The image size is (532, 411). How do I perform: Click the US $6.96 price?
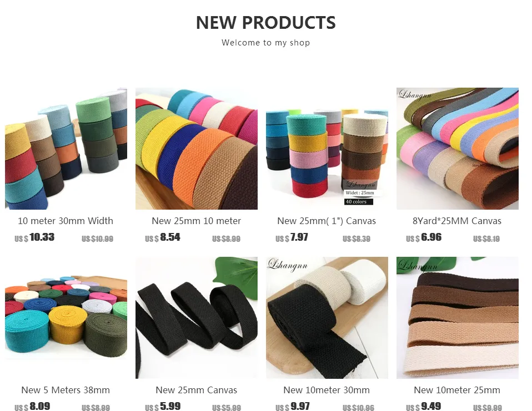click(424, 237)
